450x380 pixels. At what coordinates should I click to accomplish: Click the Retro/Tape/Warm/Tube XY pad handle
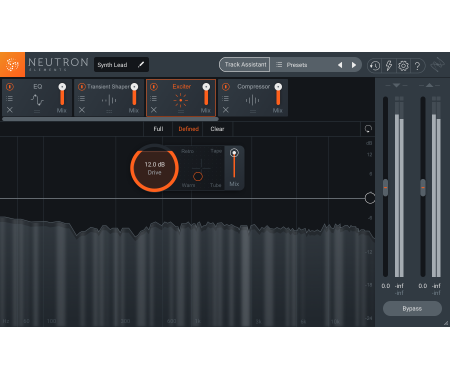click(x=198, y=176)
